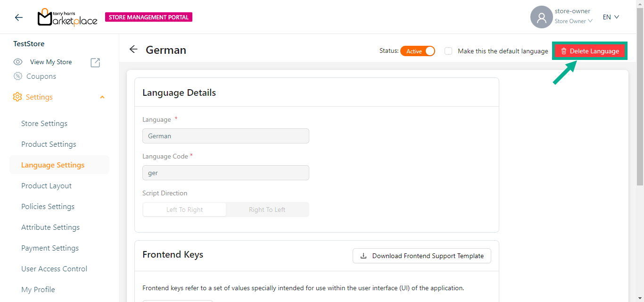Toggle the Active status switch

(x=418, y=51)
